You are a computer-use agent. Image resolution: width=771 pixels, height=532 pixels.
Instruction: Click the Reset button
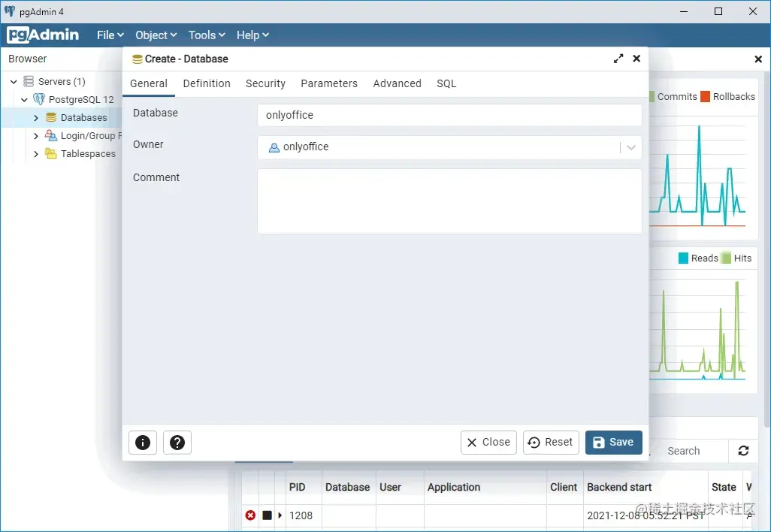coord(551,443)
